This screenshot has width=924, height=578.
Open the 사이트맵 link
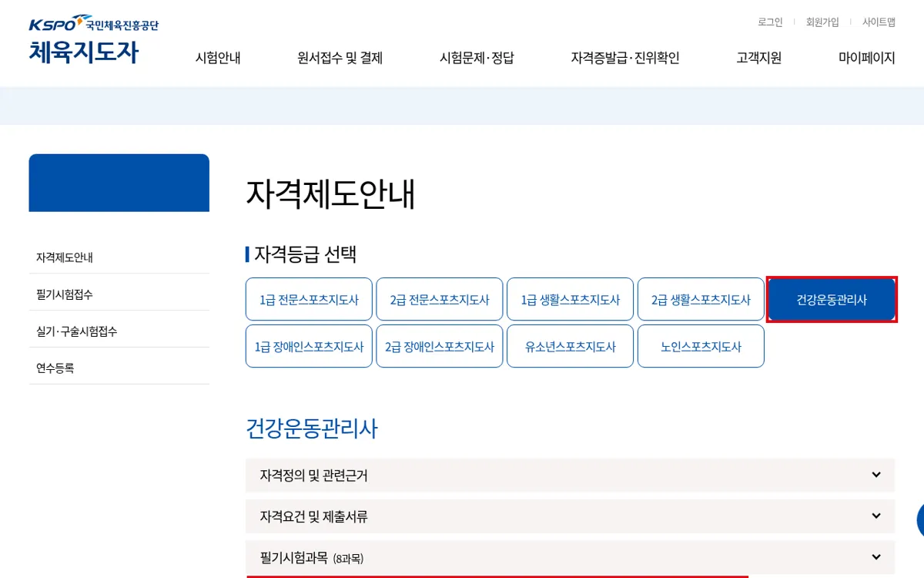coord(879,22)
